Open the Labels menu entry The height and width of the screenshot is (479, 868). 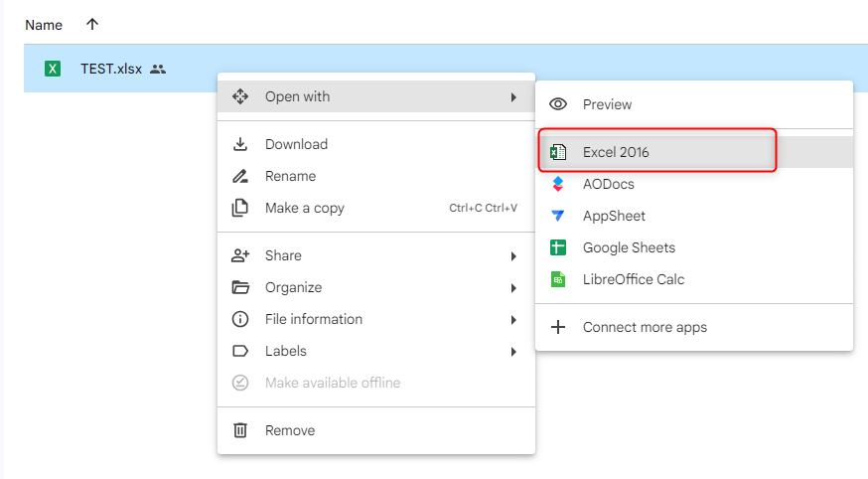pyautogui.click(x=376, y=351)
